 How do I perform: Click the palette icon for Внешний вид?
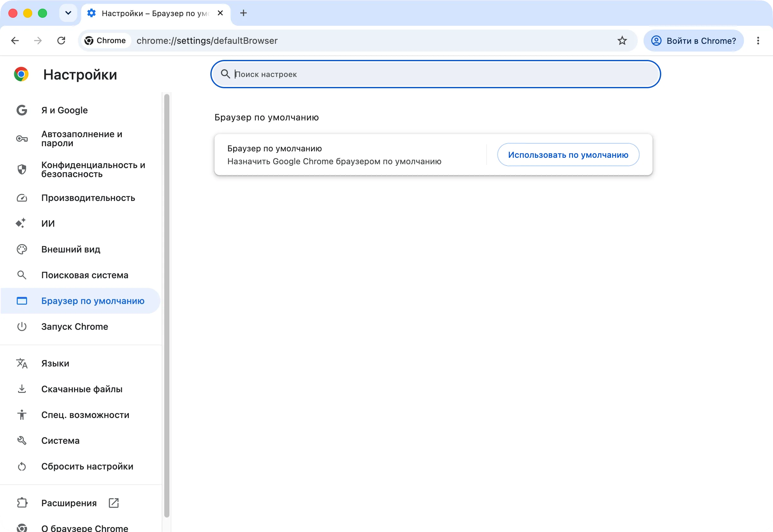click(22, 249)
